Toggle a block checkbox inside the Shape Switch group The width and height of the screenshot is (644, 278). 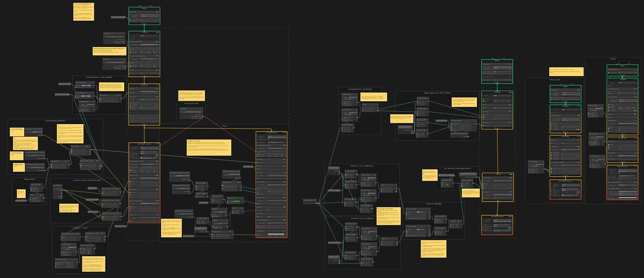[x=32, y=188]
